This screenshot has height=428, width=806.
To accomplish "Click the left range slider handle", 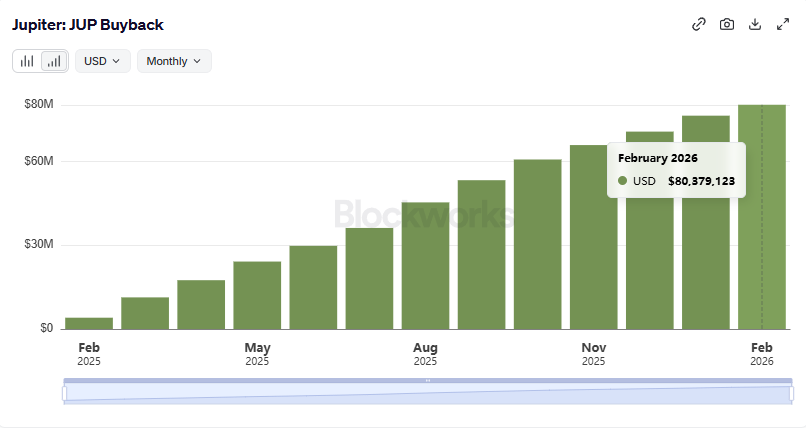I will point(65,394).
